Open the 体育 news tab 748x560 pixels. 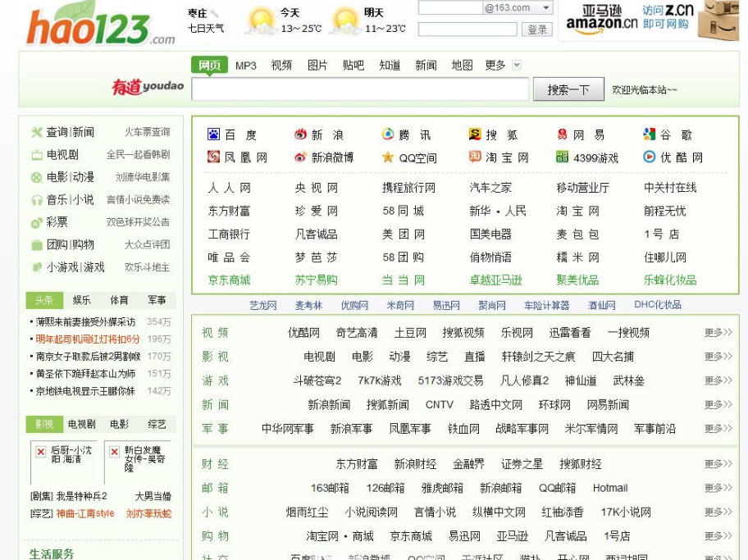(x=119, y=300)
